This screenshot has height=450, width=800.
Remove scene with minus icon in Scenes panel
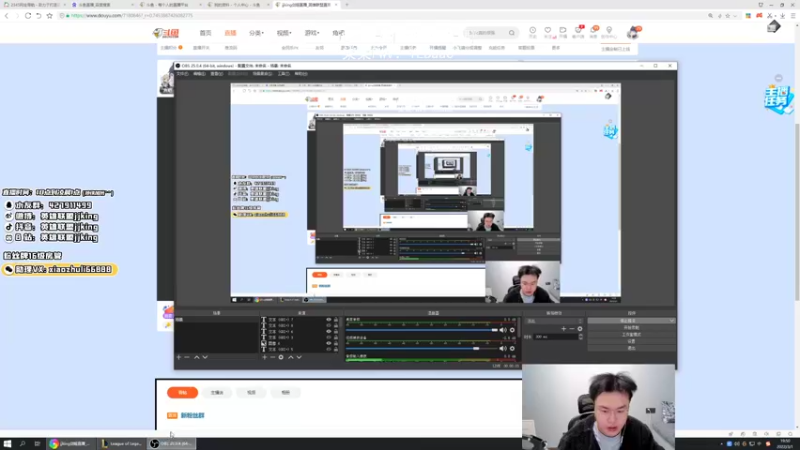point(187,357)
